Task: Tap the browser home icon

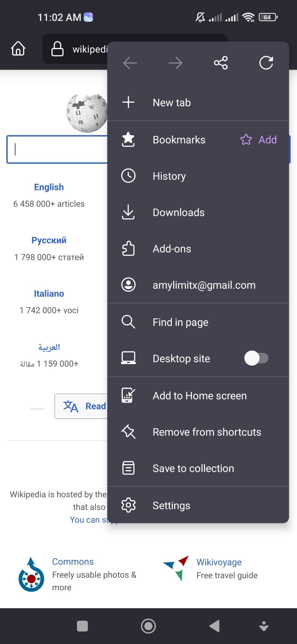Action: pyautogui.click(x=18, y=48)
